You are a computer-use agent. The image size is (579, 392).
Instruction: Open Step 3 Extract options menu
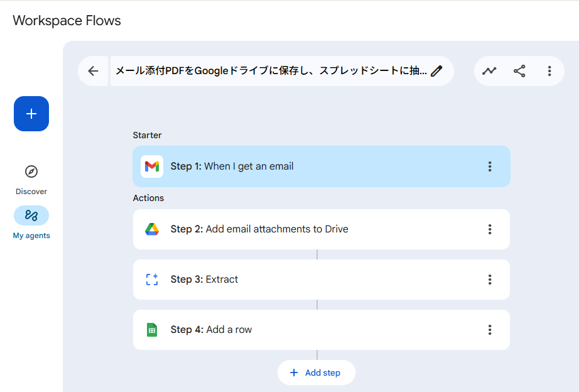[x=490, y=280]
